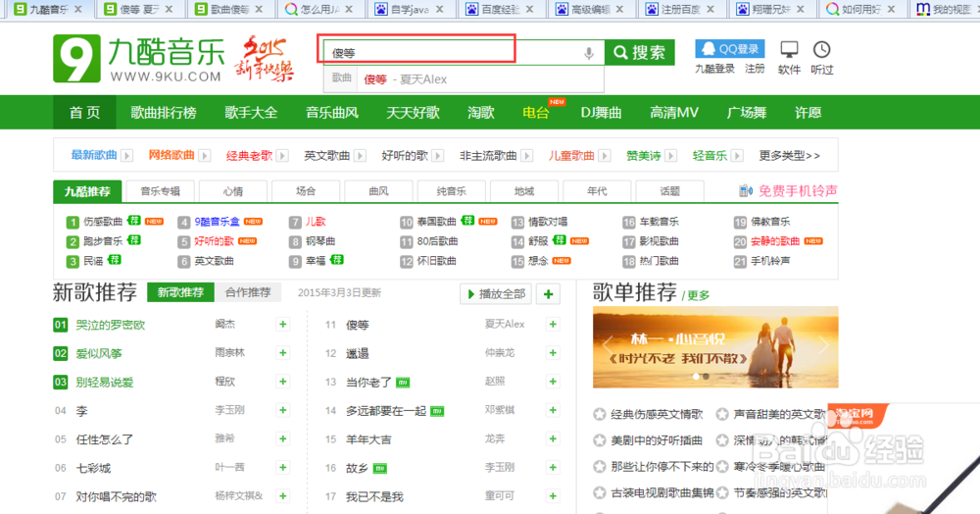Open the 更多 link beside 歌单推荐
The image size is (980, 514).
[x=698, y=295]
